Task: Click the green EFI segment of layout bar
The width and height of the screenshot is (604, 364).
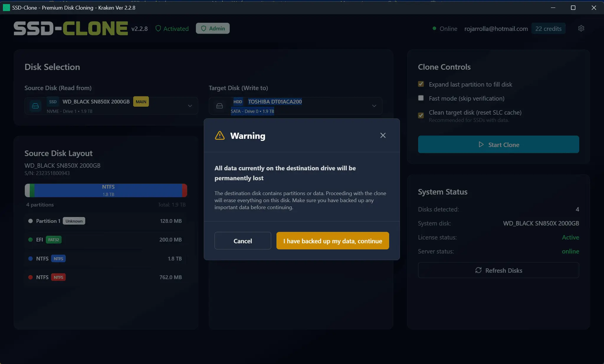Action: click(x=32, y=190)
